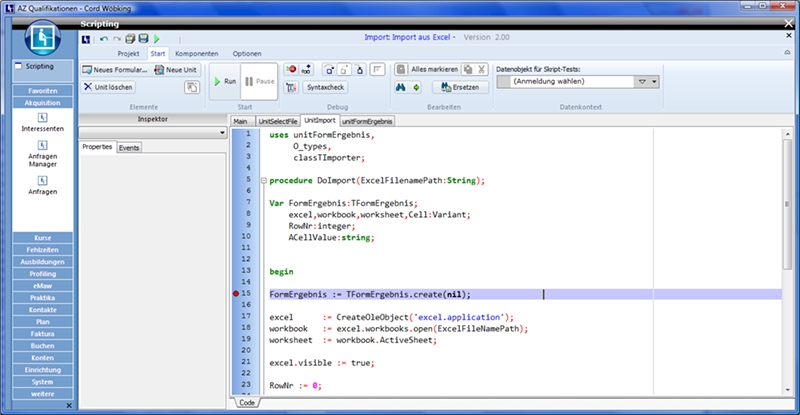Open Anfragen Manager in the sidebar
This screenshot has width=800, height=415.
[x=42, y=152]
